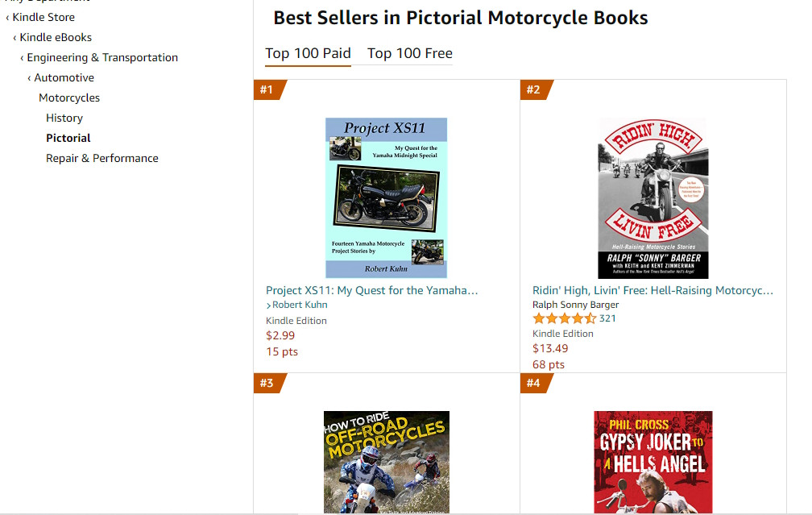
Task: Open the 321 ratings count link
Action: coord(607,318)
